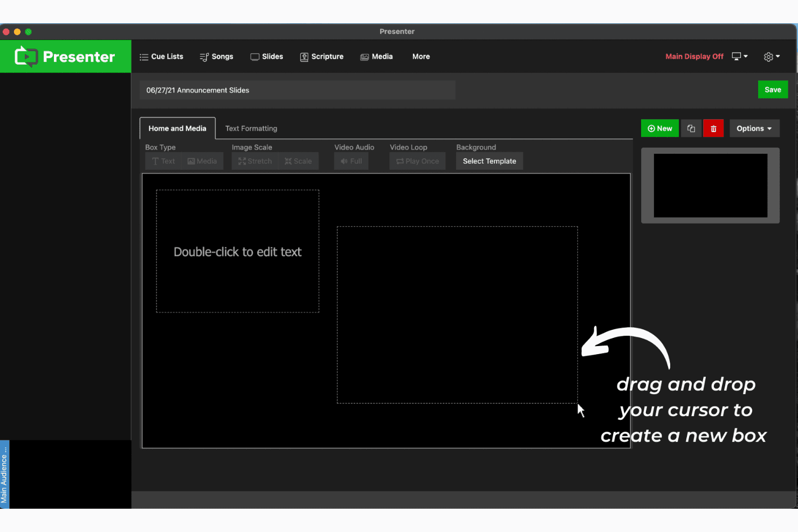Open the settings gear dropdown
Viewport: 798px width, 532px height.
coord(772,57)
